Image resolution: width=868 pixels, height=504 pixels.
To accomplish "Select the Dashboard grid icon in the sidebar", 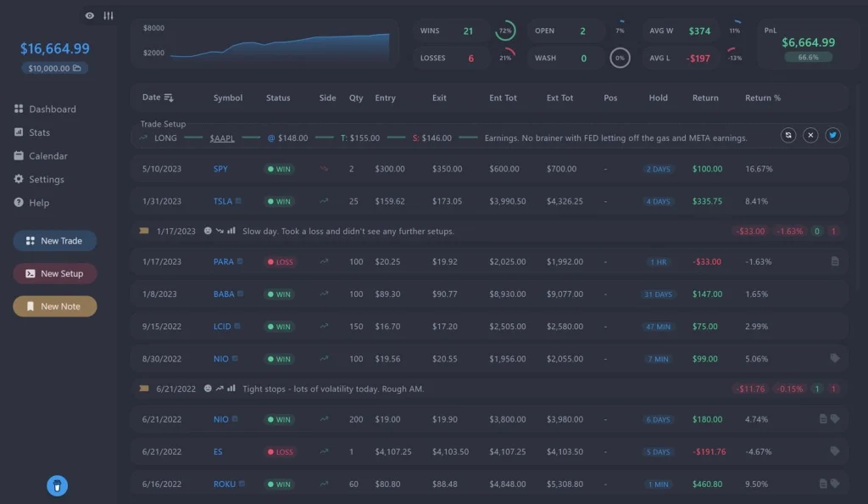I will click(19, 109).
